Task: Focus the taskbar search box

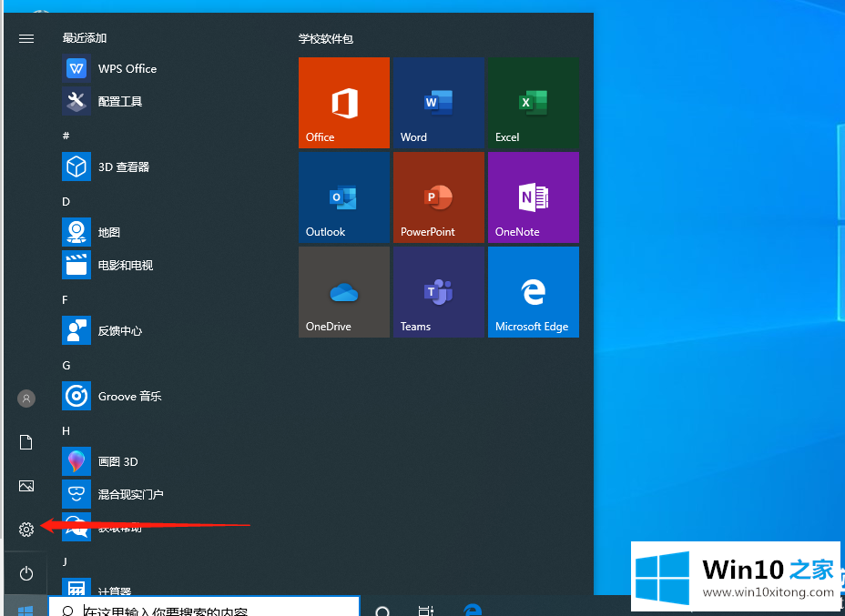Action: pyautogui.click(x=204, y=606)
